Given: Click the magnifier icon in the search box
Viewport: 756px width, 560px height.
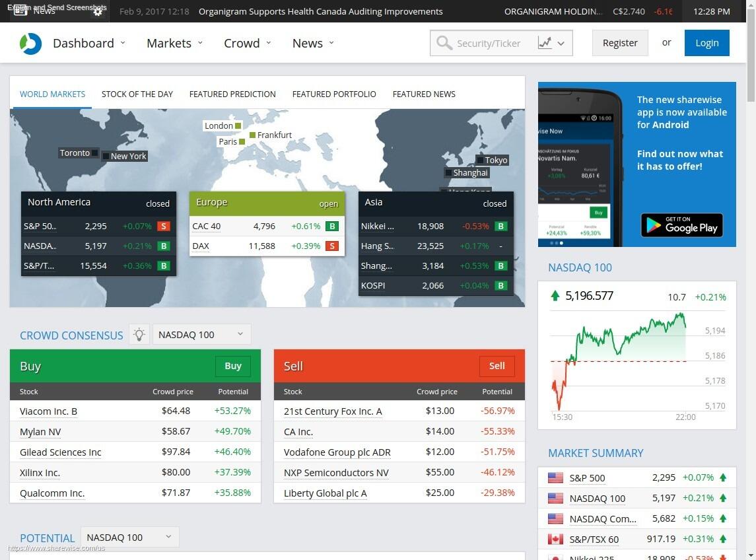Looking at the screenshot, I should coord(444,43).
